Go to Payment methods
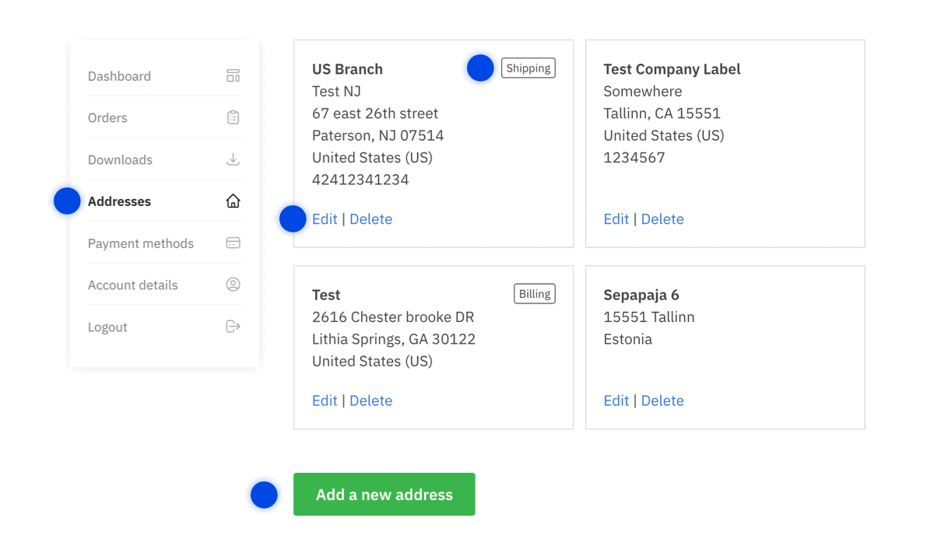The image size is (934, 560). pyautogui.click(x=140, y=243)
